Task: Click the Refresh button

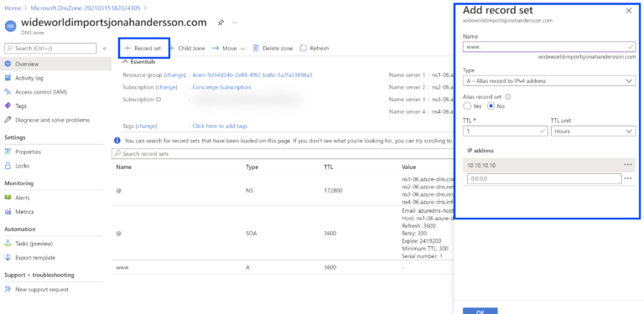Action: click(314, 49)
